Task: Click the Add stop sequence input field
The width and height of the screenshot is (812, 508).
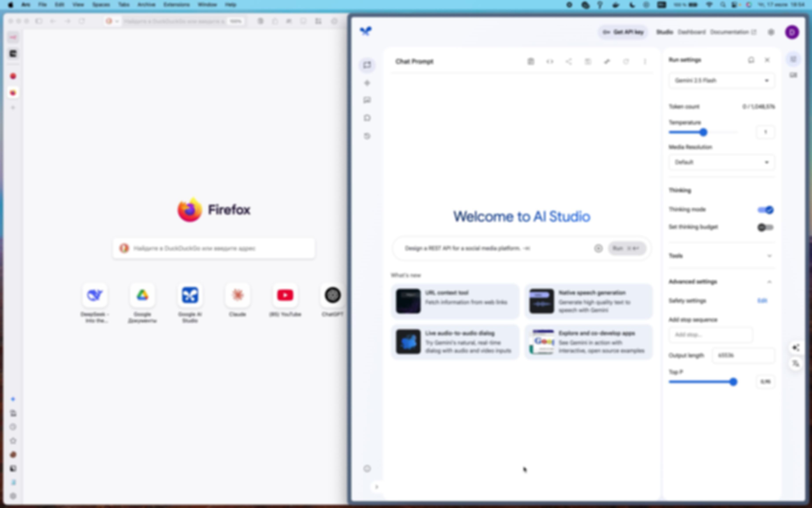Action: (710, 335)
